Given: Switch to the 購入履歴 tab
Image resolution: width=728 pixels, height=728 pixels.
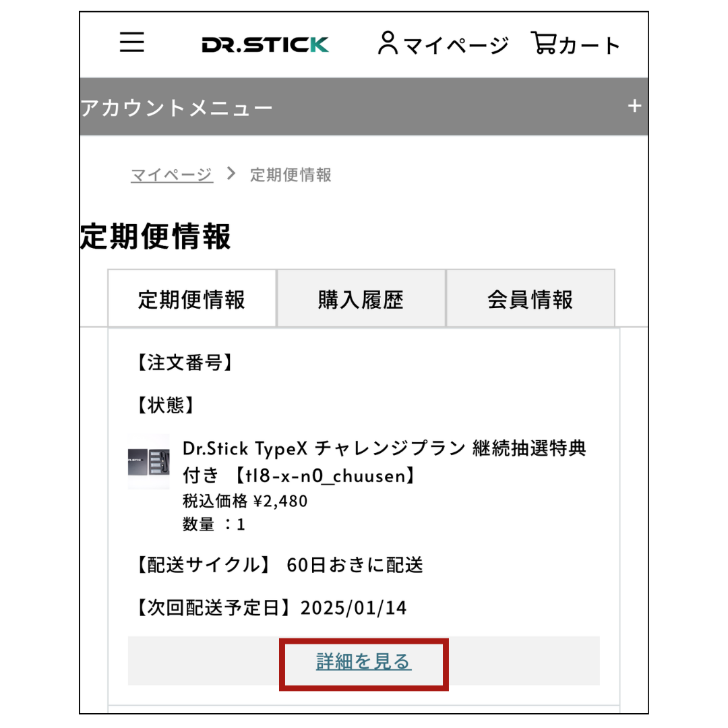Looking at the screenshot, I should pos(361,299).
